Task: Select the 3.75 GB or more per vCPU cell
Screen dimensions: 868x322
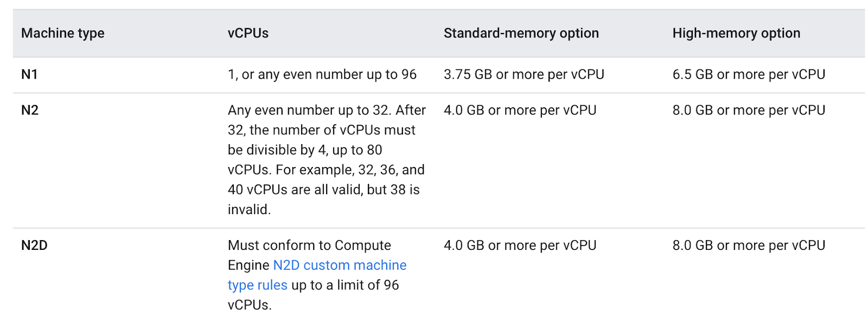Action: [524, 74]
